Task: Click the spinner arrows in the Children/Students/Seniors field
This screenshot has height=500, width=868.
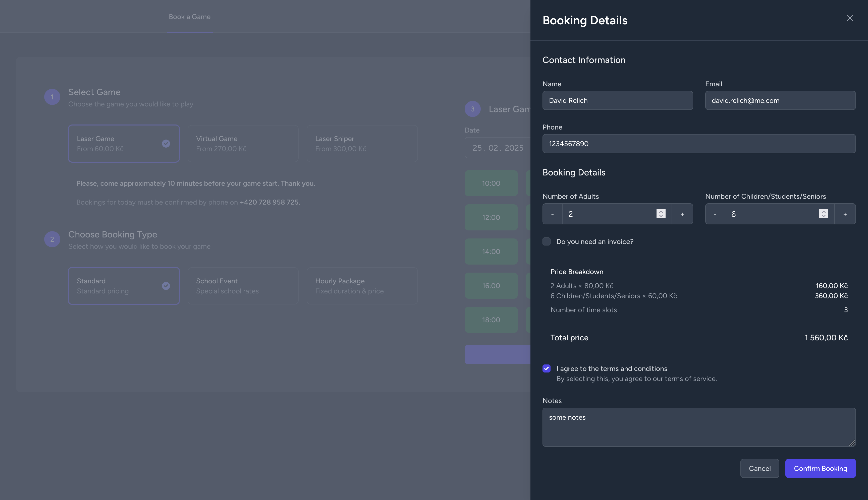Action: click(x=824, y=214)
